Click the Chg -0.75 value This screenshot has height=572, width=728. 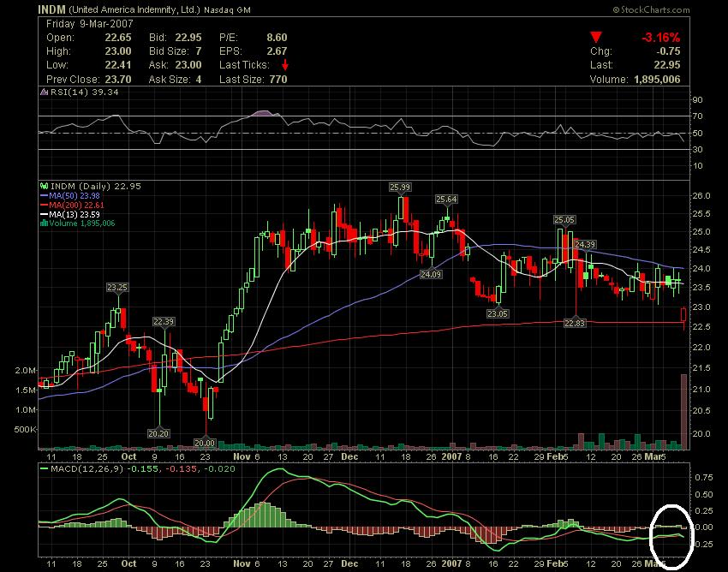point(669,51)
